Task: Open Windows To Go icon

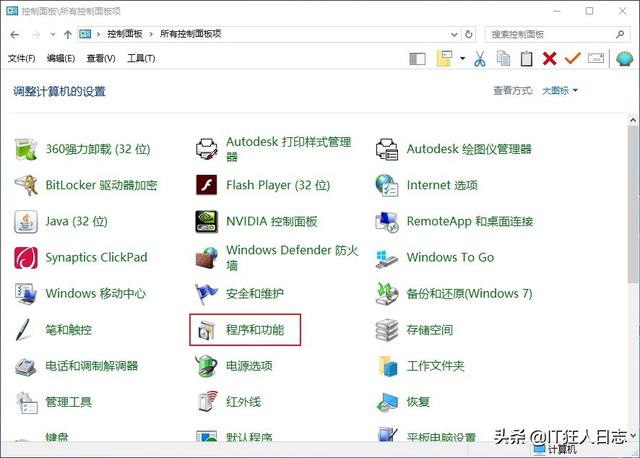Action: 387,258
